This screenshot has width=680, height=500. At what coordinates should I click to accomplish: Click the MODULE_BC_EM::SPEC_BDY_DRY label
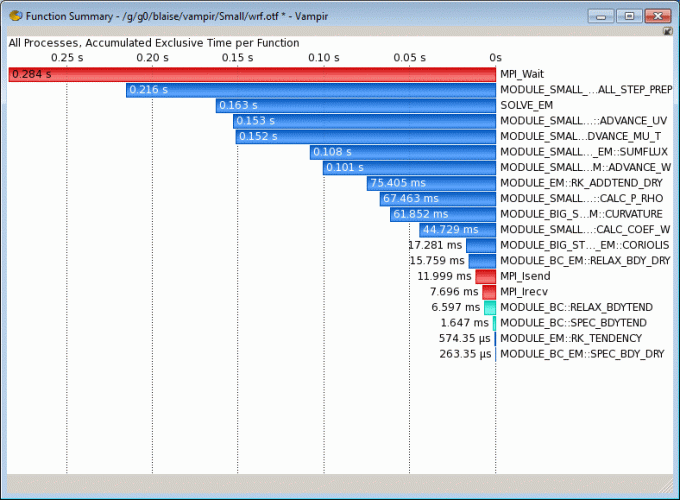coord(582,355)
